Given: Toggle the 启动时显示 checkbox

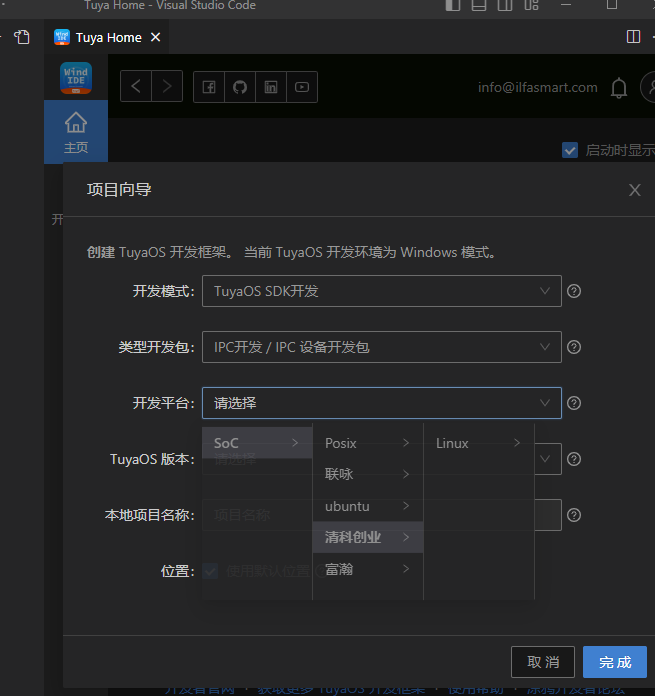Looking at the screenshot, I should point(570,150).
